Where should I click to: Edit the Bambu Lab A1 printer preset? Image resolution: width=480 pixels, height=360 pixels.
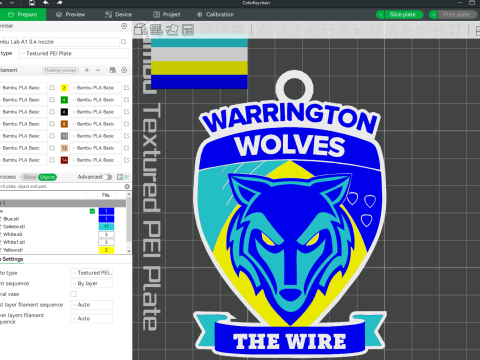point(124,42)
